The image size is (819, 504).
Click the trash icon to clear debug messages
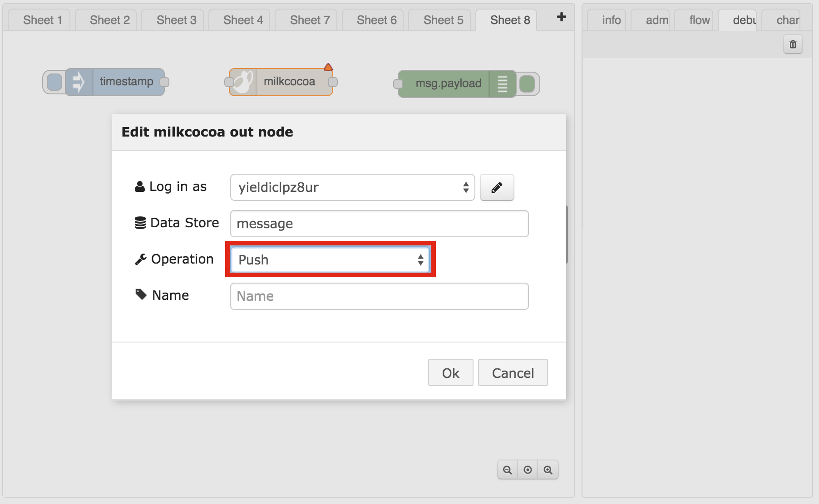click(793, 44)
